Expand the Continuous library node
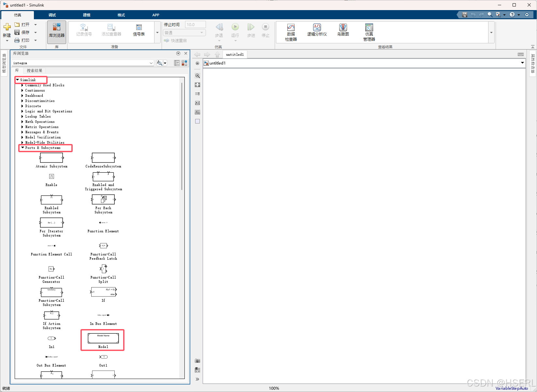Screen dimensions: 537x392 (22, 90)
